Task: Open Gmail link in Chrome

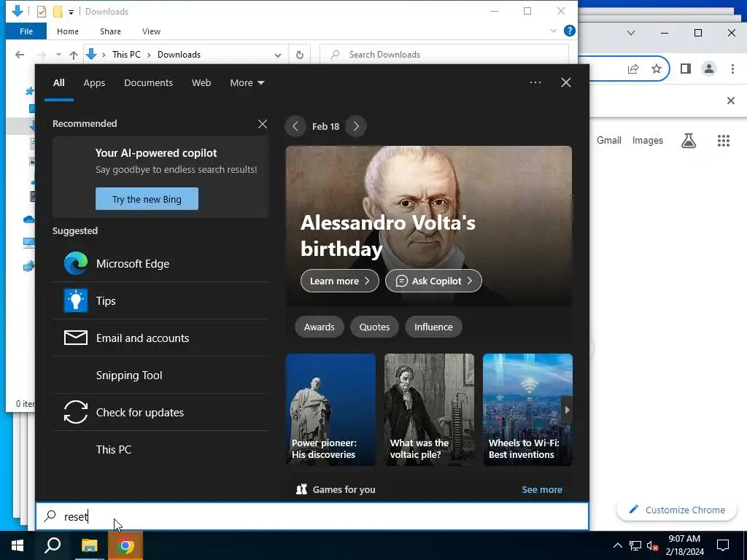Action: (x=609, y=141)
